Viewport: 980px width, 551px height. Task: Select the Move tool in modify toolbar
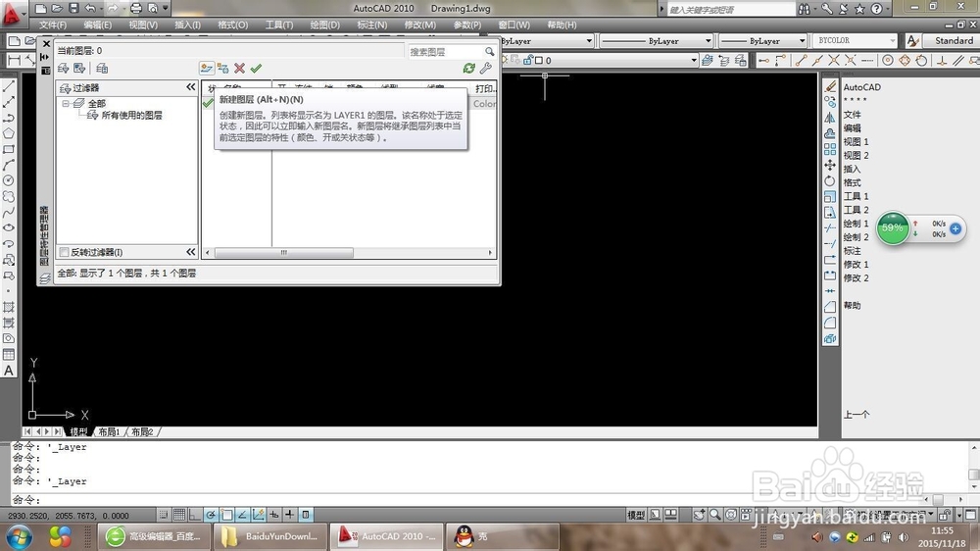pyautogui.click(x=830, y=165)
